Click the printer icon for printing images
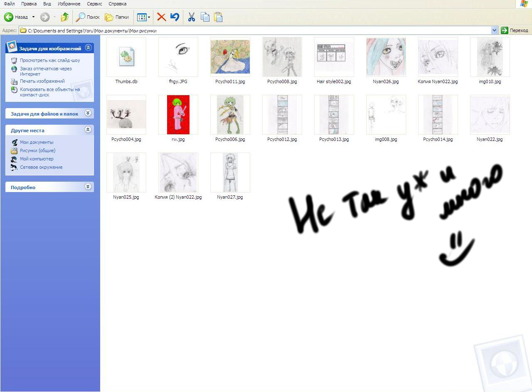Viewport: 532px width, 392px height. pyautogui.click(x=14, y=81)
